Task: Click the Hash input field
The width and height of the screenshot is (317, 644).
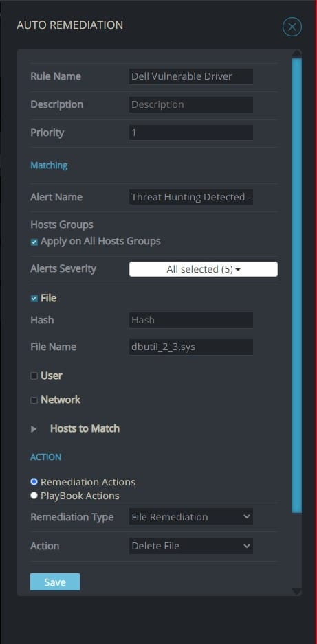Action: pos(191,320)
